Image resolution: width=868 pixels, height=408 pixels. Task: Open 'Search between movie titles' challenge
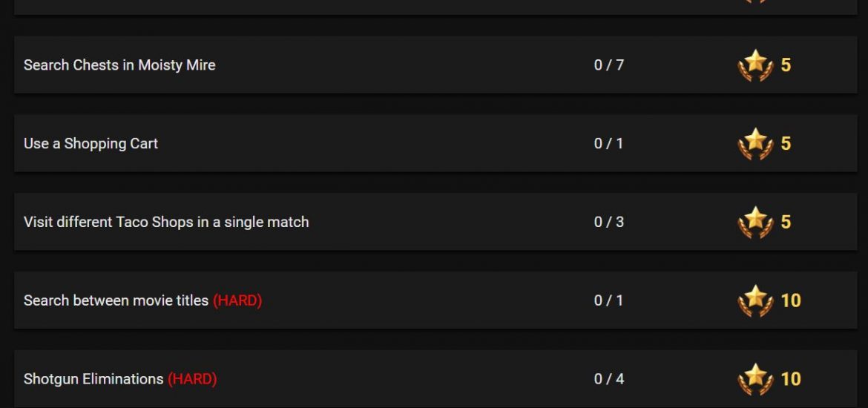click(x=116, y=301)
